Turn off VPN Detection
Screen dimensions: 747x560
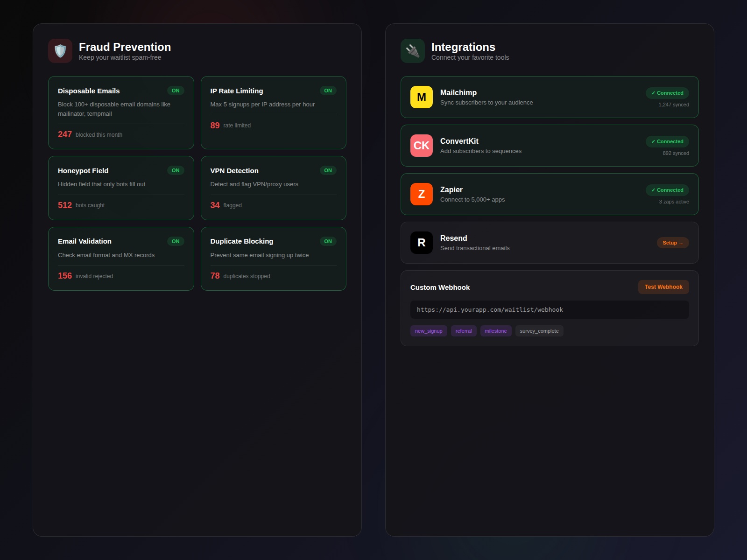point(328,170)
